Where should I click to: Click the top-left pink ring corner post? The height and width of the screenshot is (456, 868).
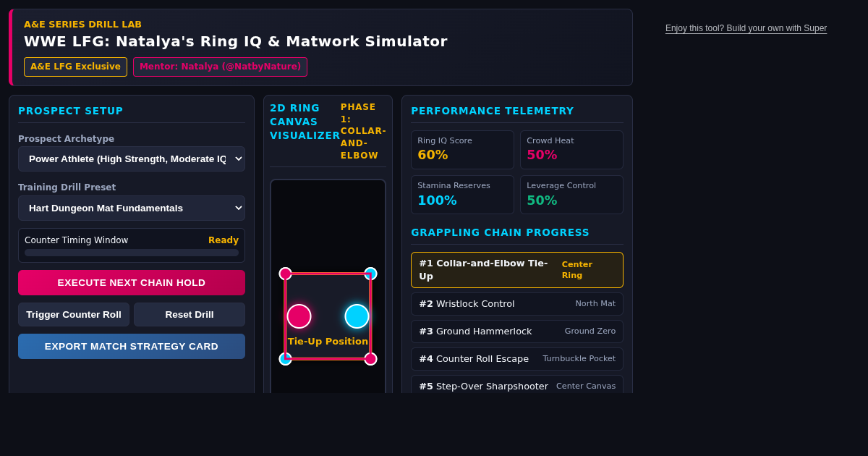tap(286, 274)
